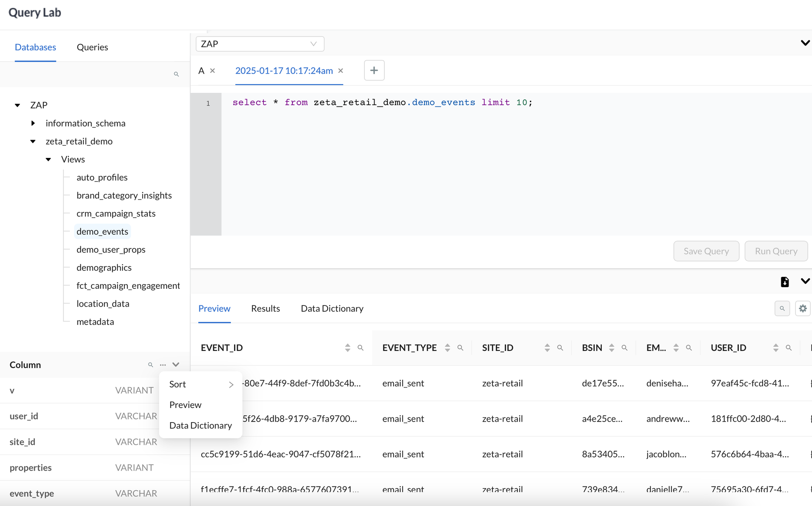
Task: Switch to the Queries tab
Action: pos(92,47)
